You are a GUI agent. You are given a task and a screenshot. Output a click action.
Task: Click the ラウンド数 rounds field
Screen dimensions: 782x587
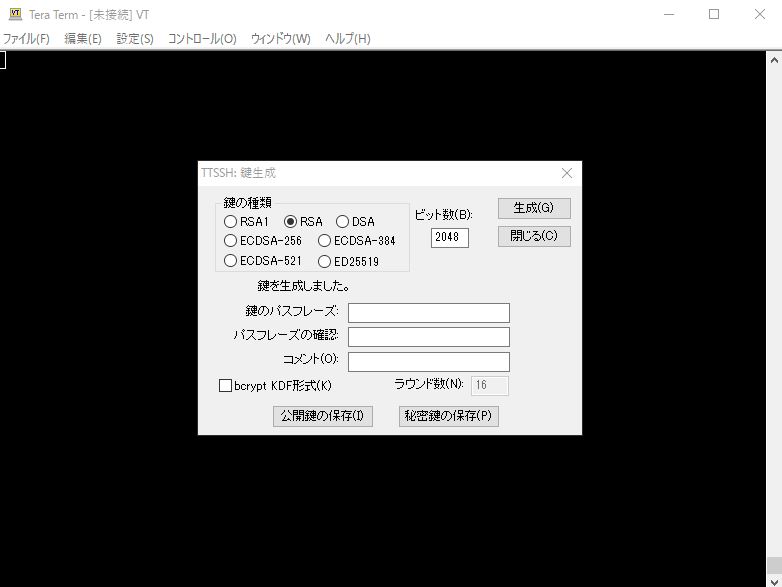(x=490, y=386)
